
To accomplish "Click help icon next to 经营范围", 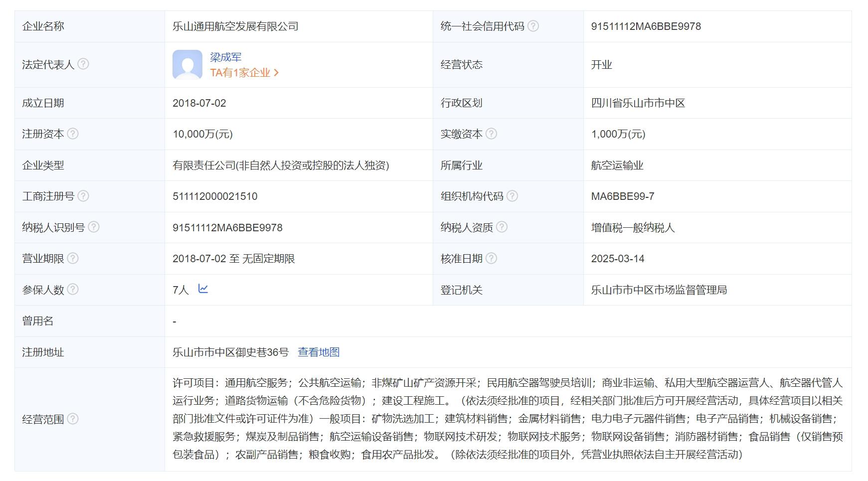I will (x=73, y=419).
